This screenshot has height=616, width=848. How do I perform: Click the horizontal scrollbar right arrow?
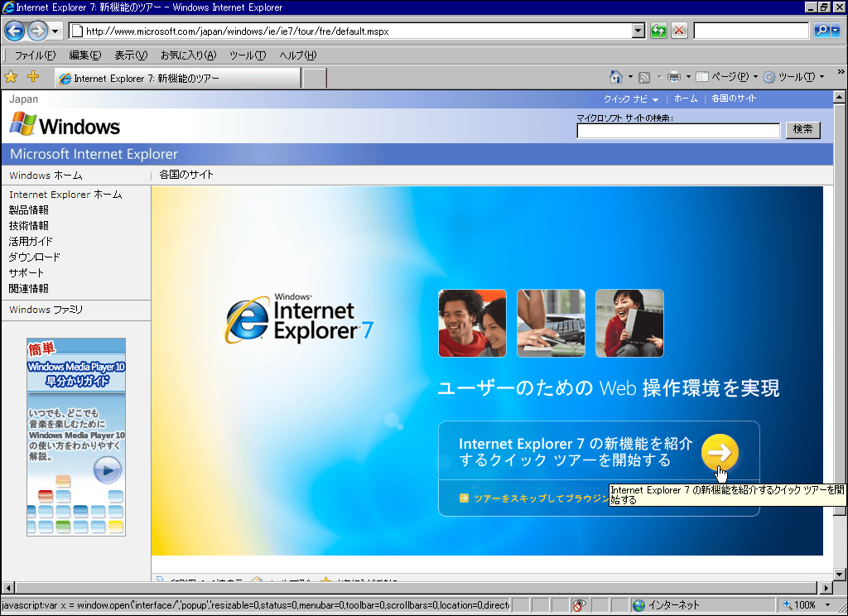(826, 587)
